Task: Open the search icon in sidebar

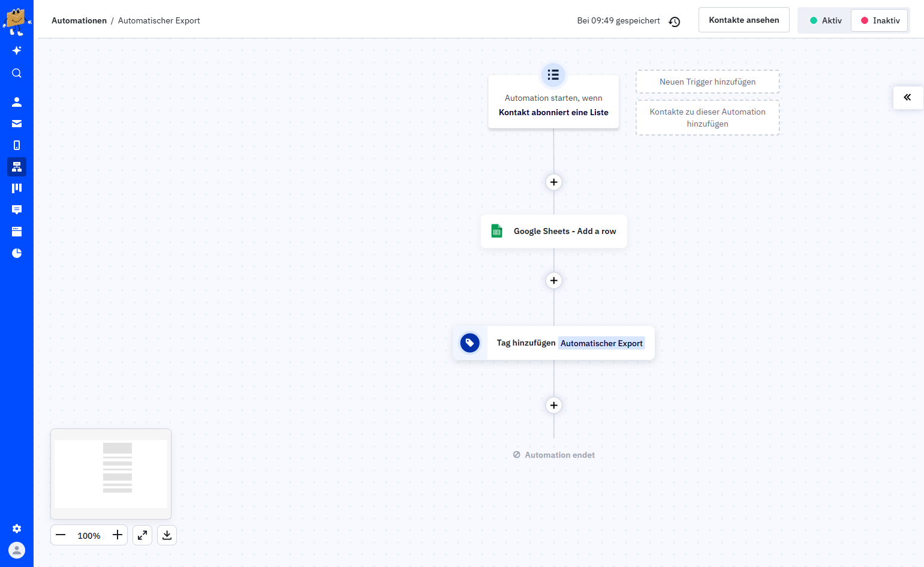Action: (17, 73)
